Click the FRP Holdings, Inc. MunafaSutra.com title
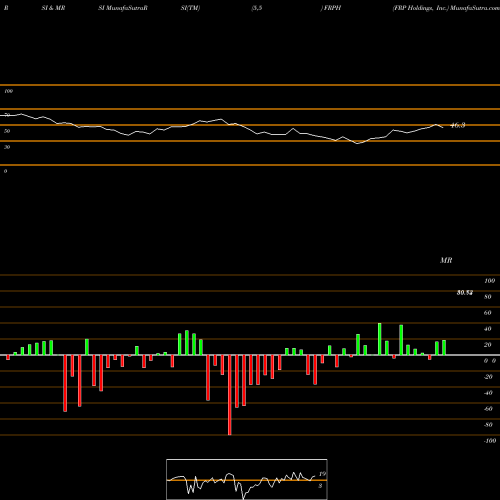The image size is (500, 500). pos(446,8)
